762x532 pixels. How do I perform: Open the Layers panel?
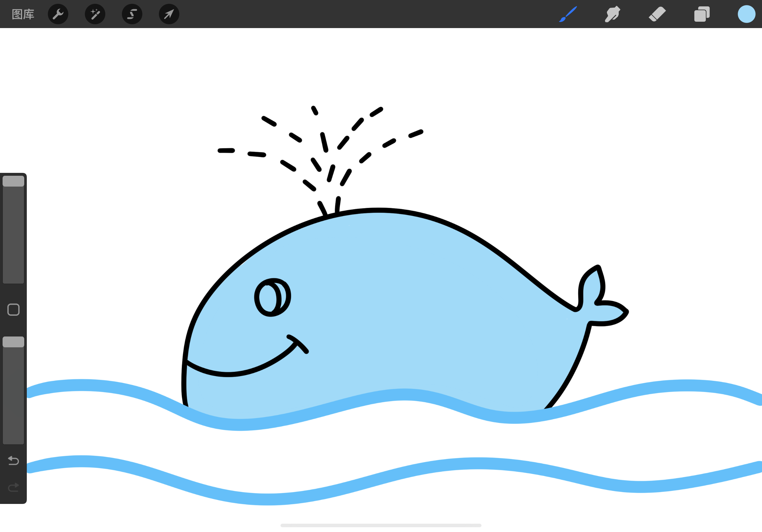[702, 14]
